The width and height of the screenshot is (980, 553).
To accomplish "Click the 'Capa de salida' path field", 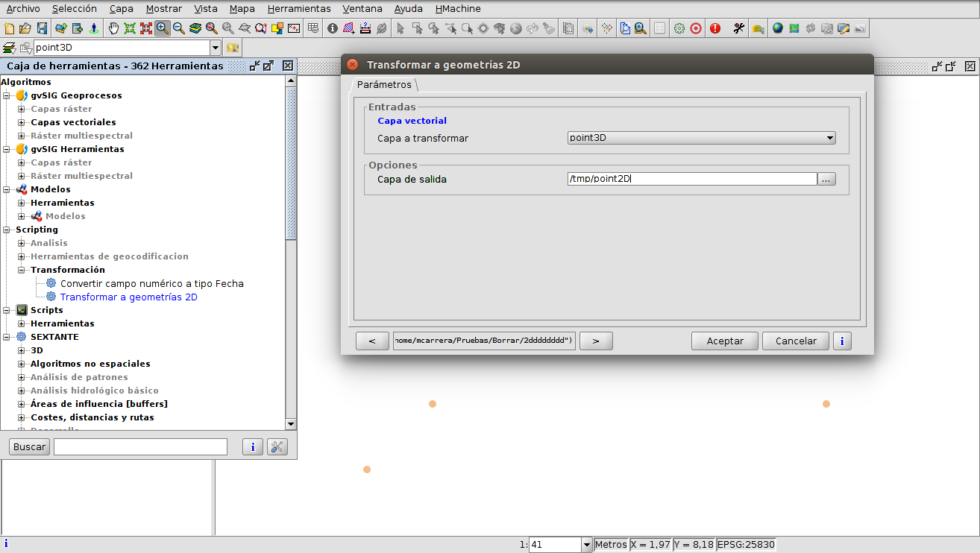I will click(x=691, y=179).
